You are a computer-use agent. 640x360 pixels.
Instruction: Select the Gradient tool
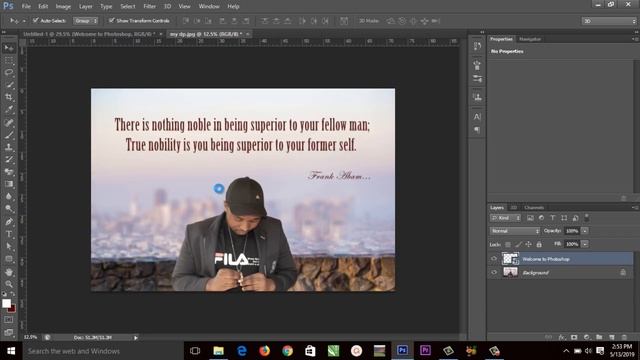pyautogui.click(x=9, y=184)
